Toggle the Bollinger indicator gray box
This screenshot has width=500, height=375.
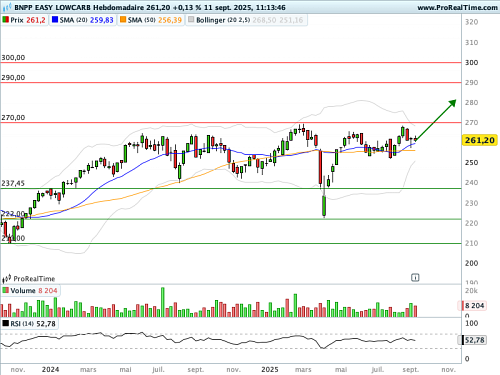click(x=191, y=20)
